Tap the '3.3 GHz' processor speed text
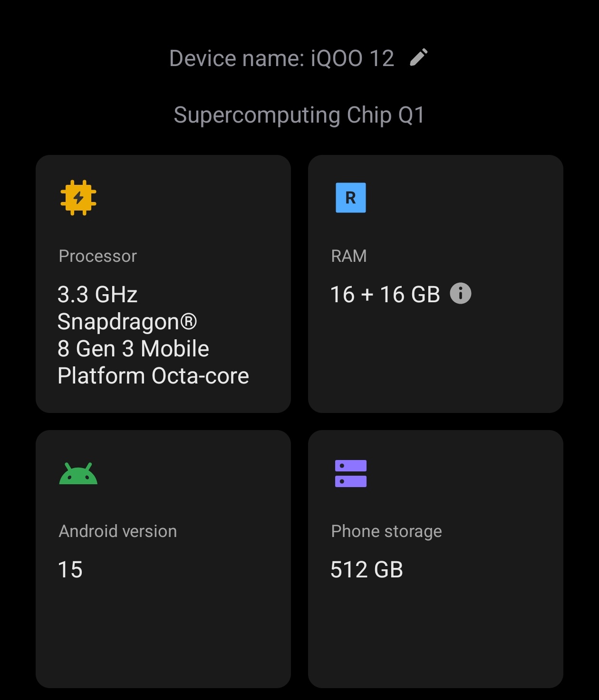Image resolution: width=599 pixels, height=700 pixels. 97,295
